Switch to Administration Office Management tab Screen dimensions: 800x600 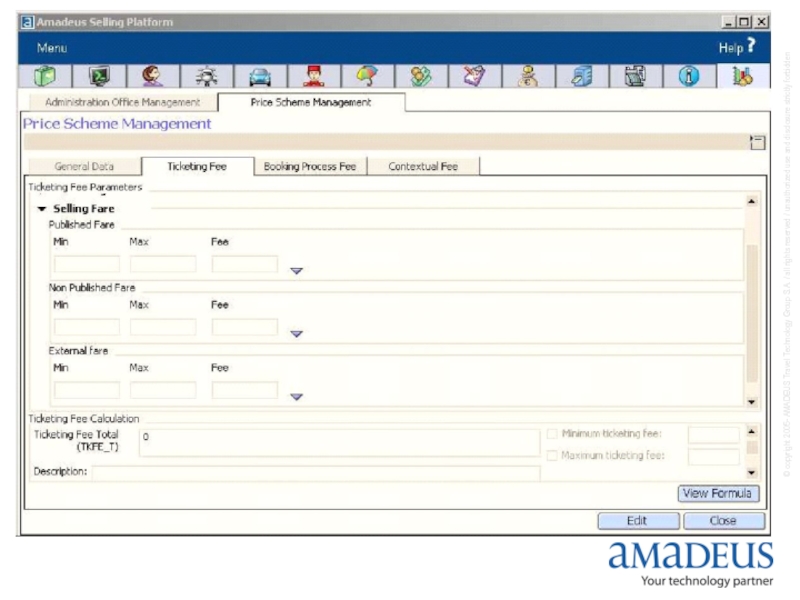[x=122, y=102]
